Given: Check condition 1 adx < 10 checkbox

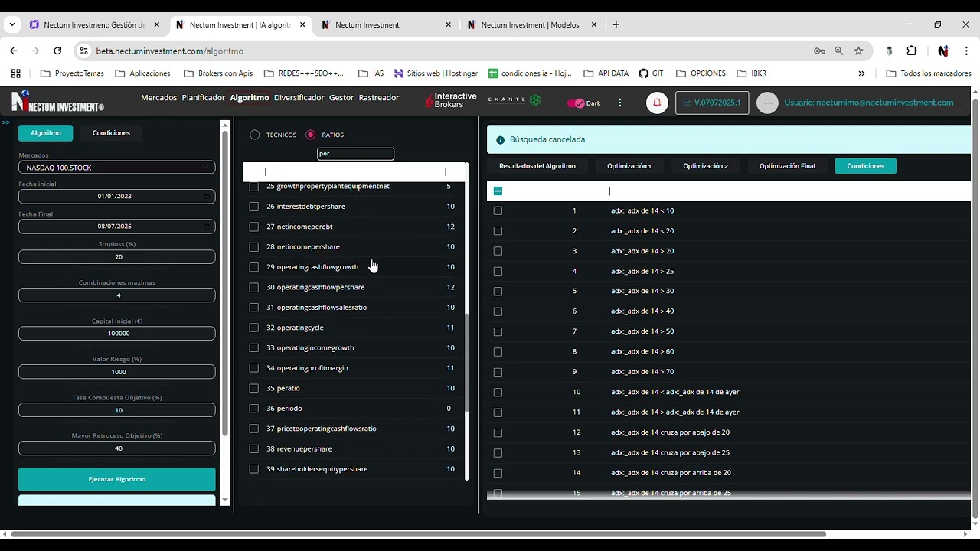Looking at the screenshot, I should (498, 210).
